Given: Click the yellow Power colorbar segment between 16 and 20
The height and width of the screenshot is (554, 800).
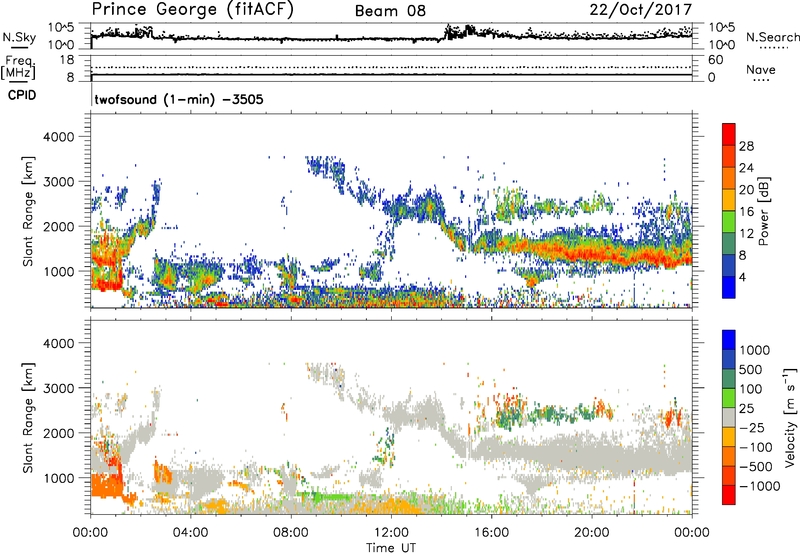Looking at the screenshot, I should point(729,200).
